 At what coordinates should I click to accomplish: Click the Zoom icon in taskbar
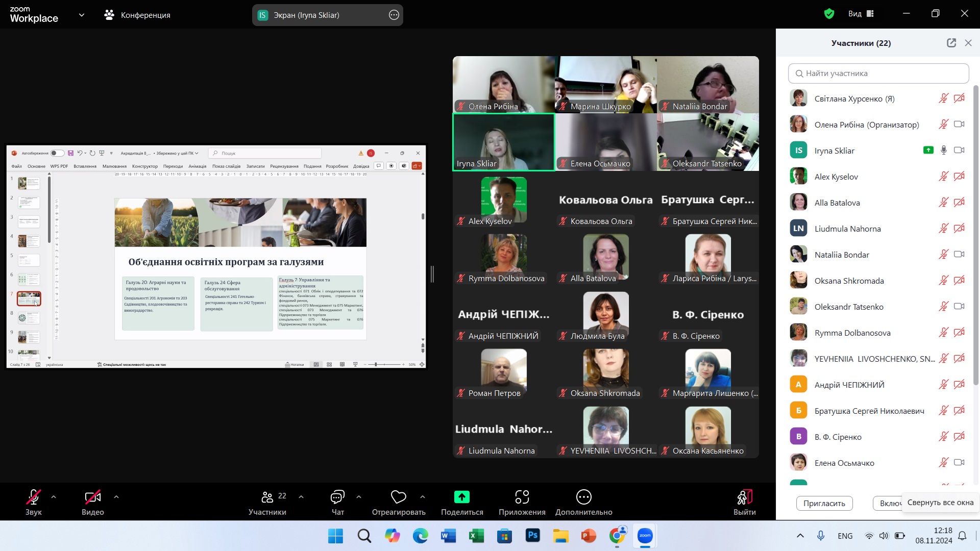[x=645, y=536]
